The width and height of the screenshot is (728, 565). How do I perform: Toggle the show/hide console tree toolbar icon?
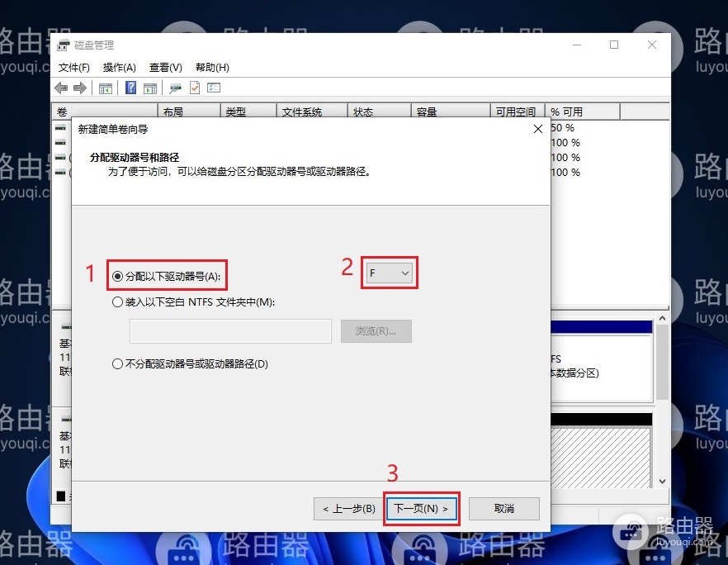[x=106, y=88]
